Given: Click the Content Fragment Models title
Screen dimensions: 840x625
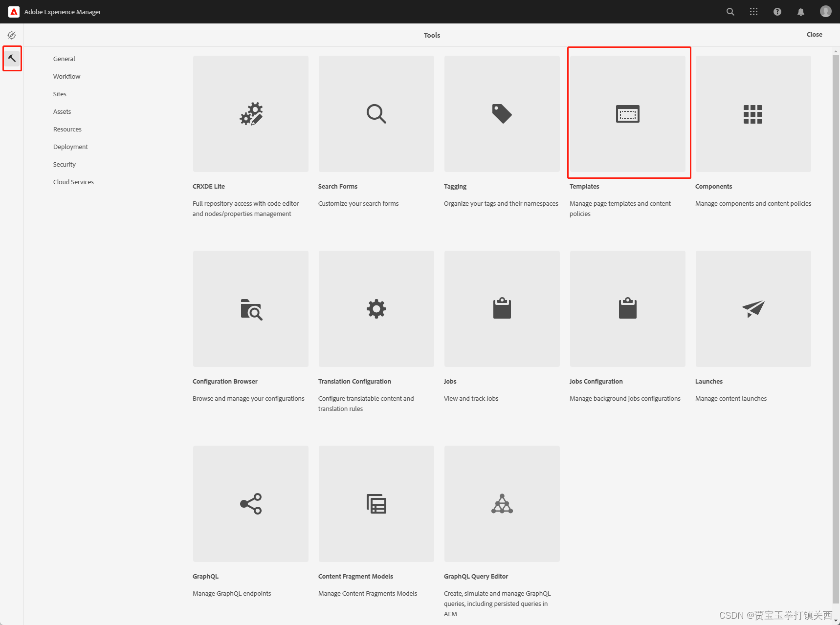Looking at the screenshot, I should tap(355, 577).
